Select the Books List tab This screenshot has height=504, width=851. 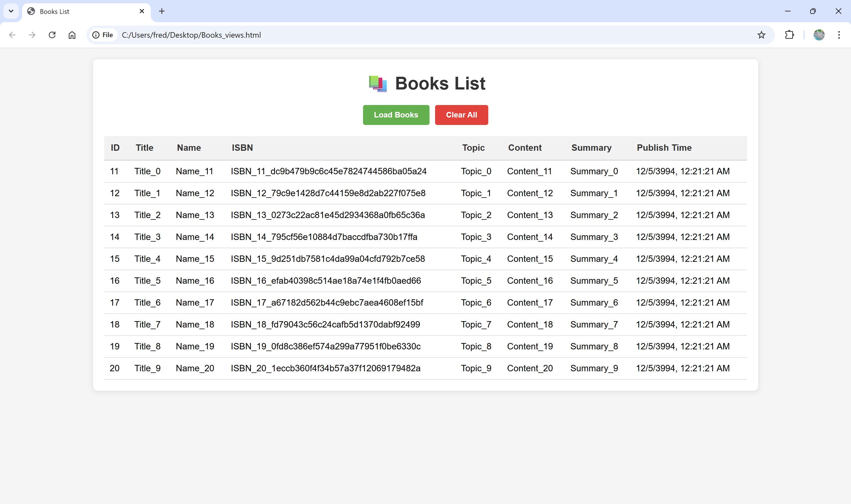pos(81,12)
